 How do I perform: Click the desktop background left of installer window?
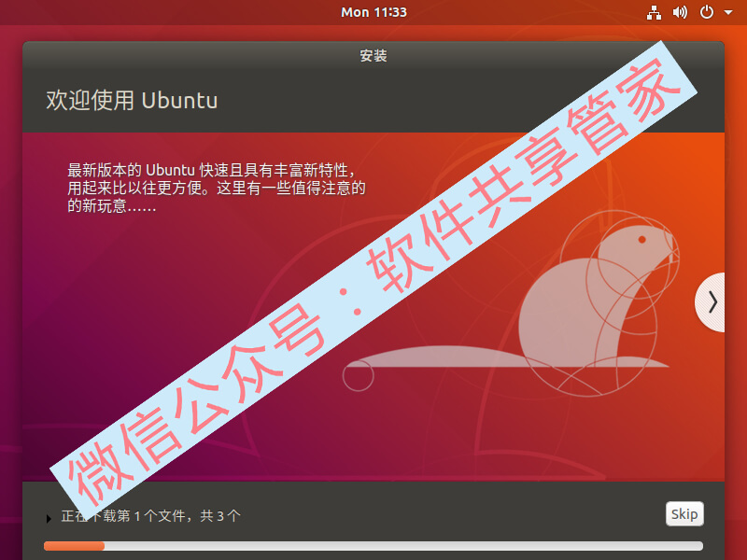(10, 286)
